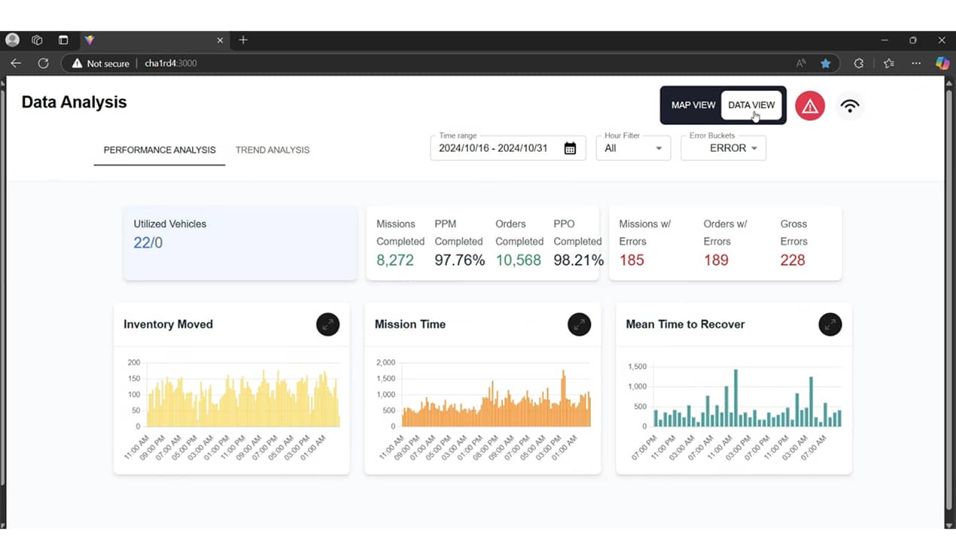The height and width of the screenshot is (560, 956).
Task: Click the Time range date field
Action: click(x=508, y=148)
